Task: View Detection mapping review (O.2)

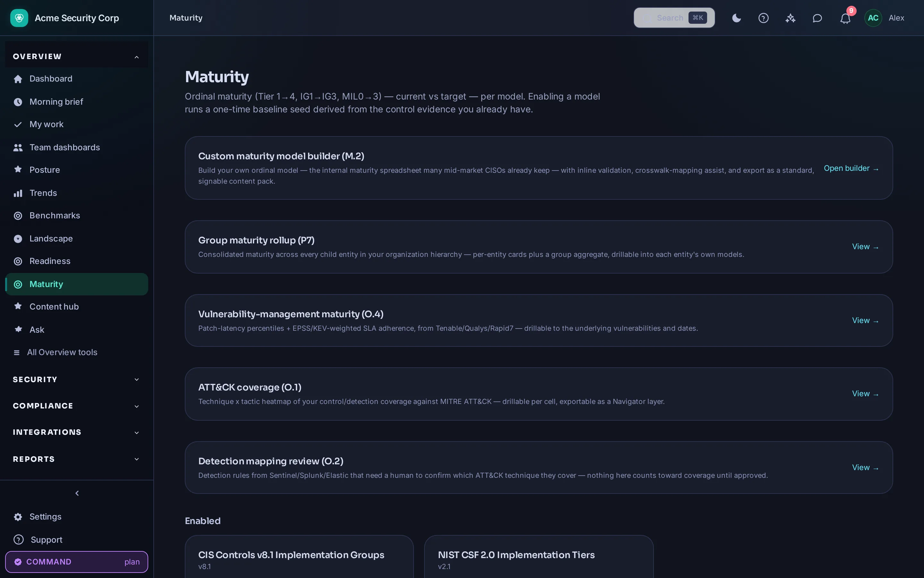Action: [x=865, y=468]
